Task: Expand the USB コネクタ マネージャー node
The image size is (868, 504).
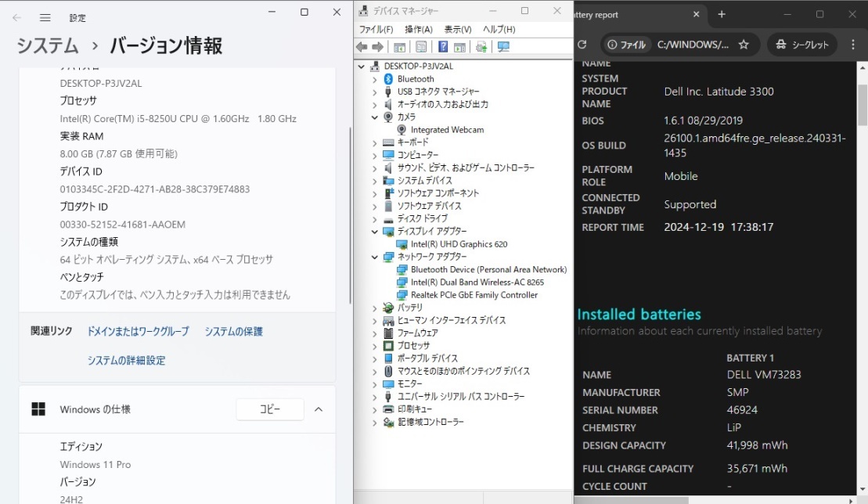Action: point(375,92)
